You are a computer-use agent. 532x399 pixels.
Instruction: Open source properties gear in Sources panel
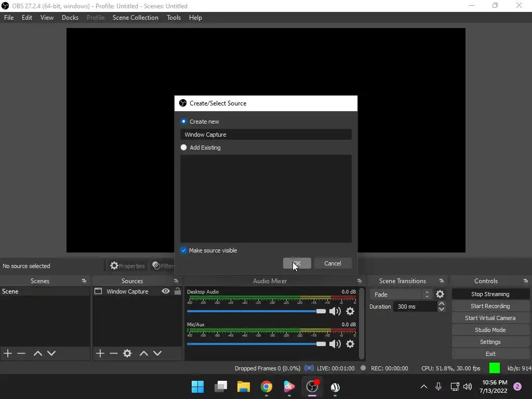tap(127, 353)
